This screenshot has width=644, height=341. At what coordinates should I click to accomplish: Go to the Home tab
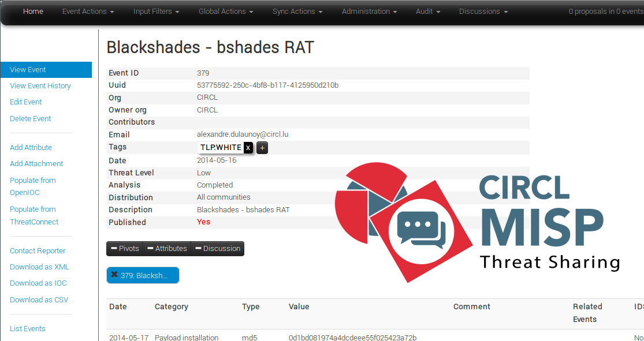click(33, 12)
